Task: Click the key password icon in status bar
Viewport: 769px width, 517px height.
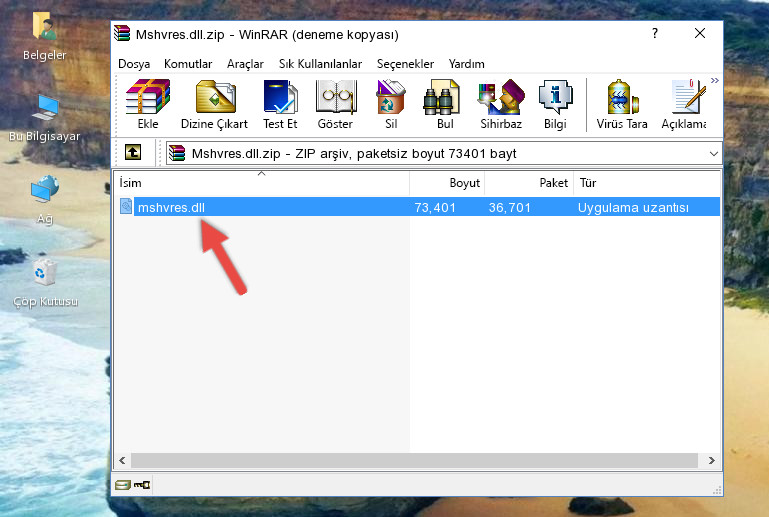Action: pos(142,485)
